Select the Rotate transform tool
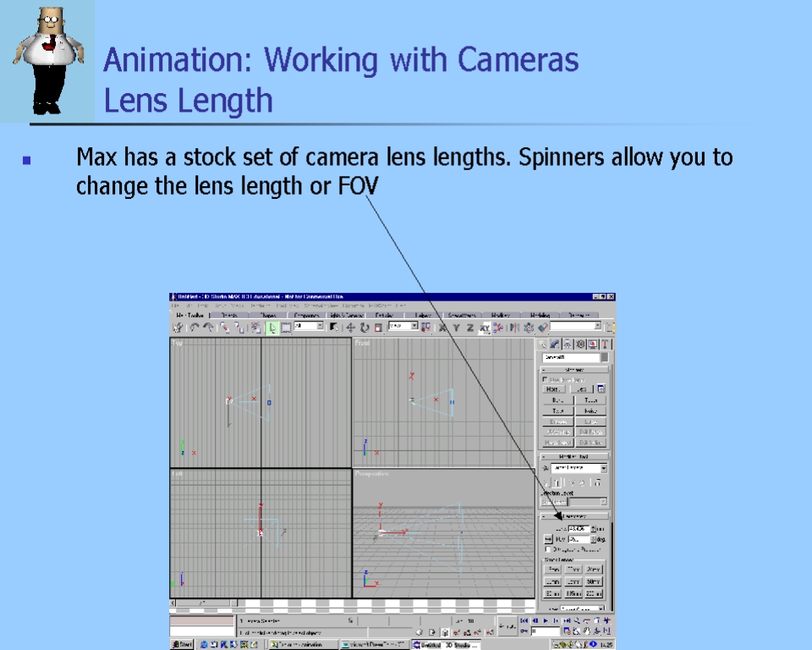Viewport: 812px width, 650px height. coord(365,327)
